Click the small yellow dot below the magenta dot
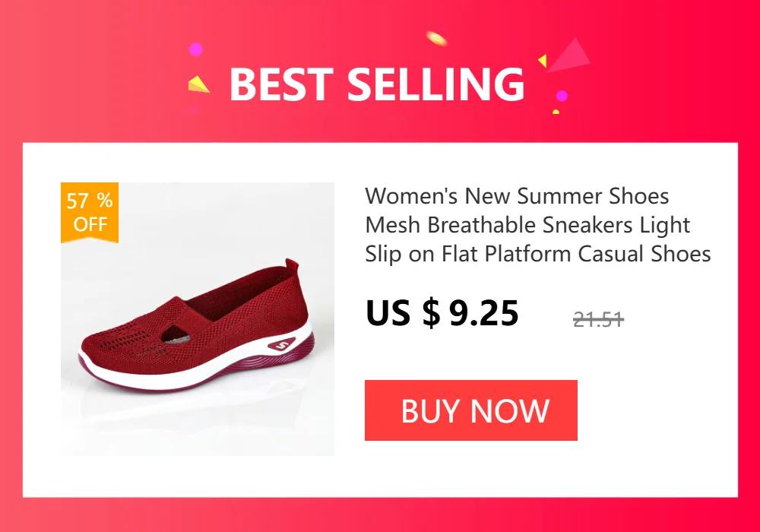 556,112
